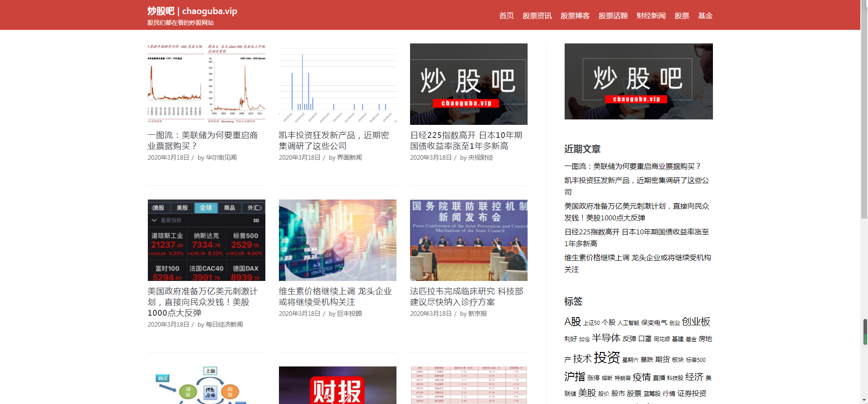This screenshot has width=868, height=404.
Task: Open article 法匹拉韦完成临床研究 科技部建议尽快纳入诊疗方案
Action: coord(467,297)
